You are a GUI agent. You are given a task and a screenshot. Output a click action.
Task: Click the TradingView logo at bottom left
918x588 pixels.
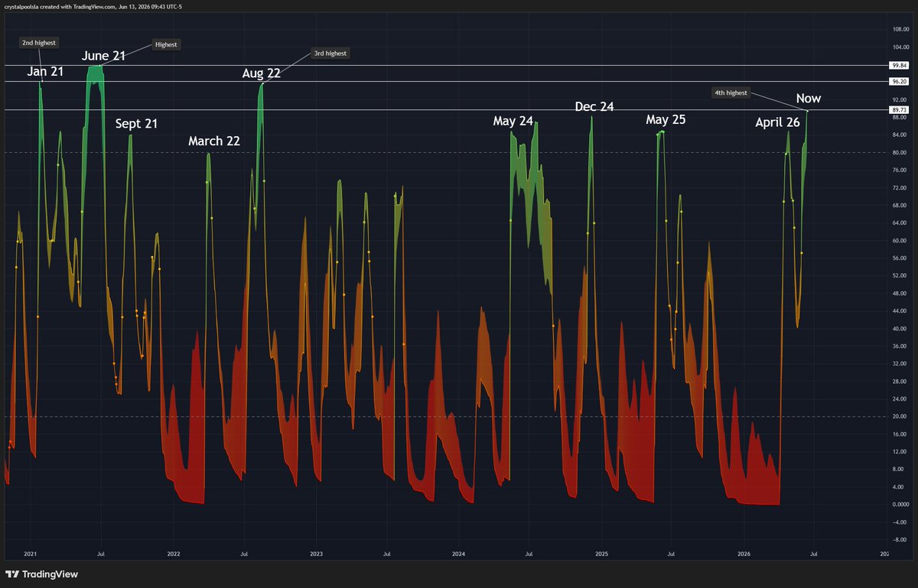(x=41, y=574)
